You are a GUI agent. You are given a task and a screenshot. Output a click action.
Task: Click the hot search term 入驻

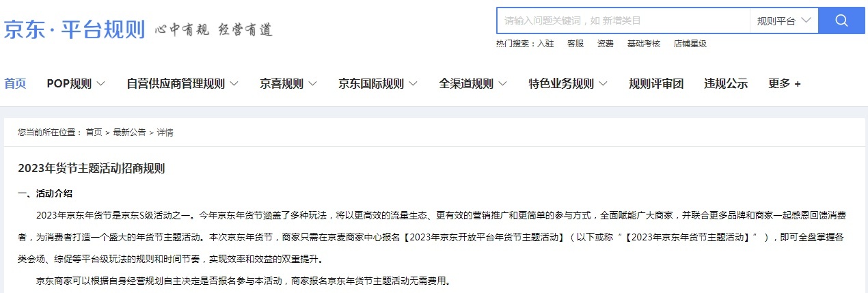pyautogui.click(x=545, y=44)
